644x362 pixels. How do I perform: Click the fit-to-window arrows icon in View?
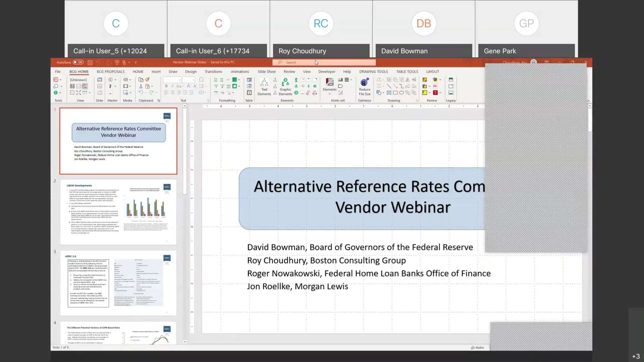(x=78, y=93)
